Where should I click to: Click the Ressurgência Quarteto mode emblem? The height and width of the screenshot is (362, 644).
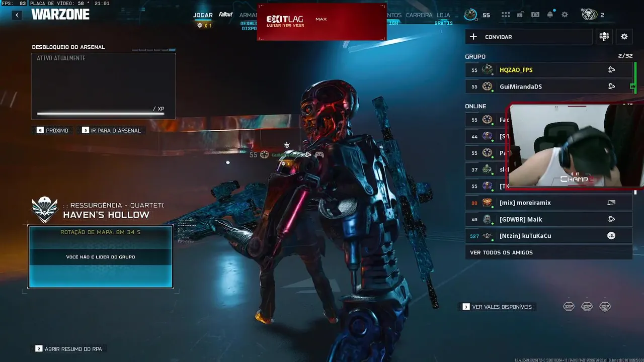point(45,210)
